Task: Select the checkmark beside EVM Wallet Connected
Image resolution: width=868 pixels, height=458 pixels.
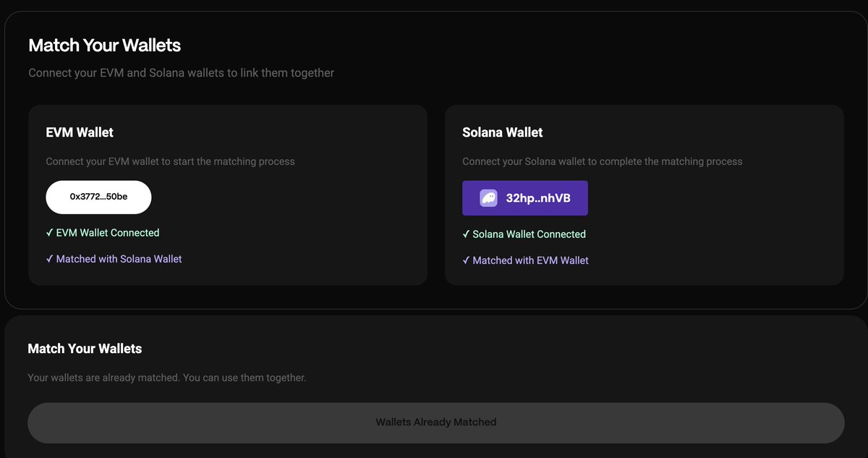Action: (50, 232)
